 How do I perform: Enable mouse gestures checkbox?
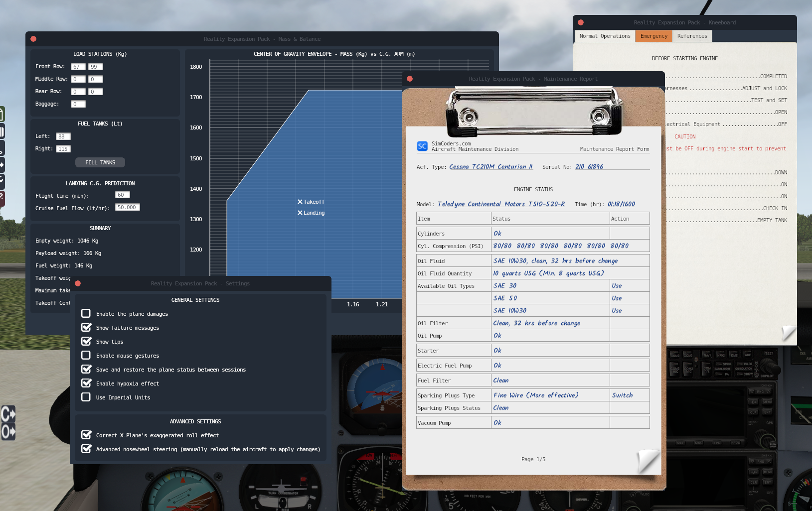point(86,355)
